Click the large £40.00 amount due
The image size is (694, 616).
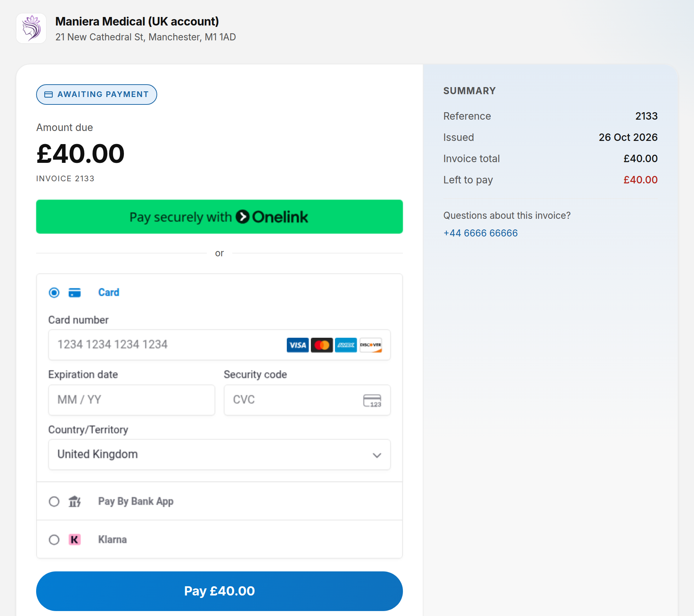80,154
